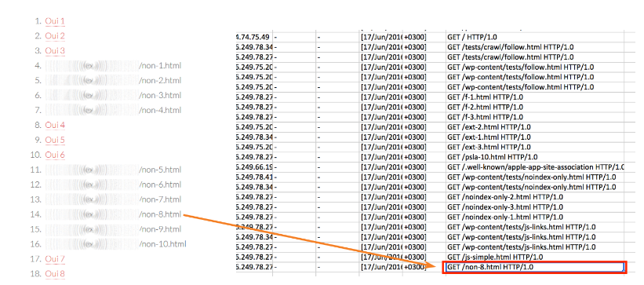Select the cell 'GET /noindex-only-3.html HTTP/1.0'
Image resolution: width=644 pixels, height=285 pixels.
(534, 206)
